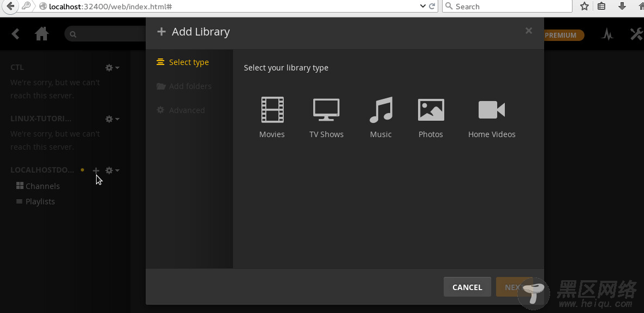Open the Select type step
Viewport: 644px width, 313px height.
point(183,62)
